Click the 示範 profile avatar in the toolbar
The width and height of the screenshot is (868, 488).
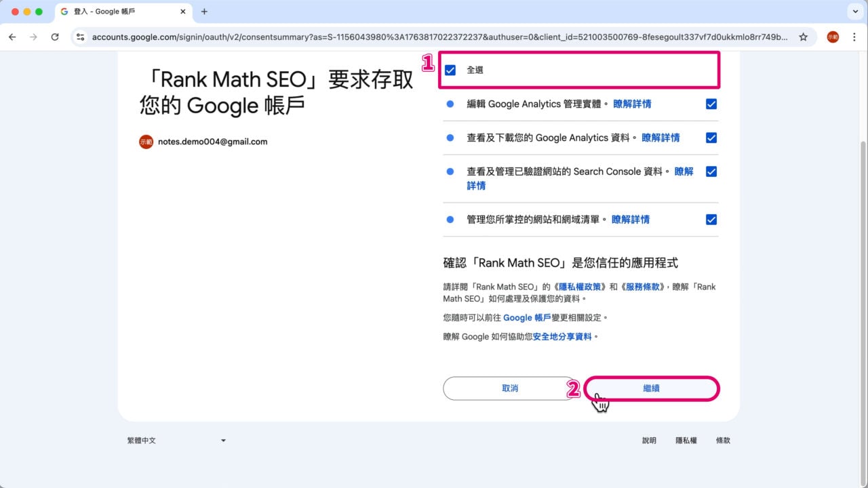tap(832, 37)
